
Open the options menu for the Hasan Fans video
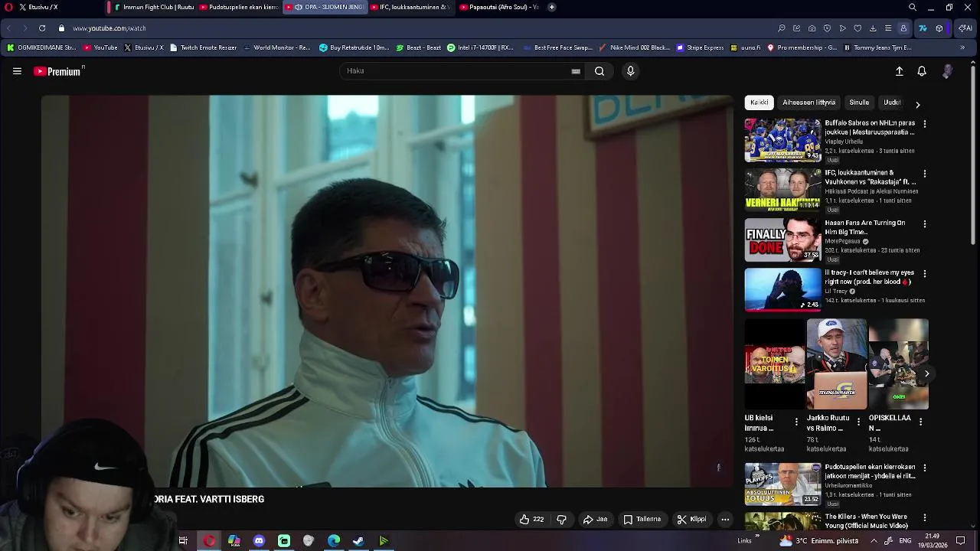(925, 224)
